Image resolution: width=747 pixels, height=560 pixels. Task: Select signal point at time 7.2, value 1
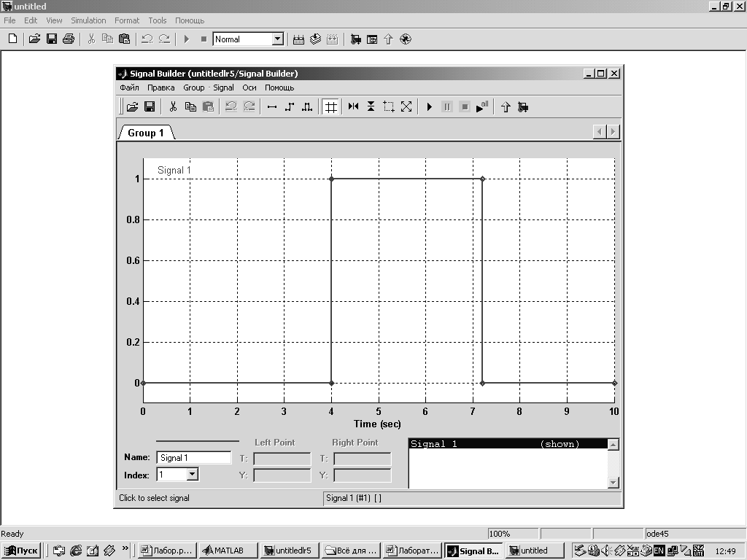(483, 179)
